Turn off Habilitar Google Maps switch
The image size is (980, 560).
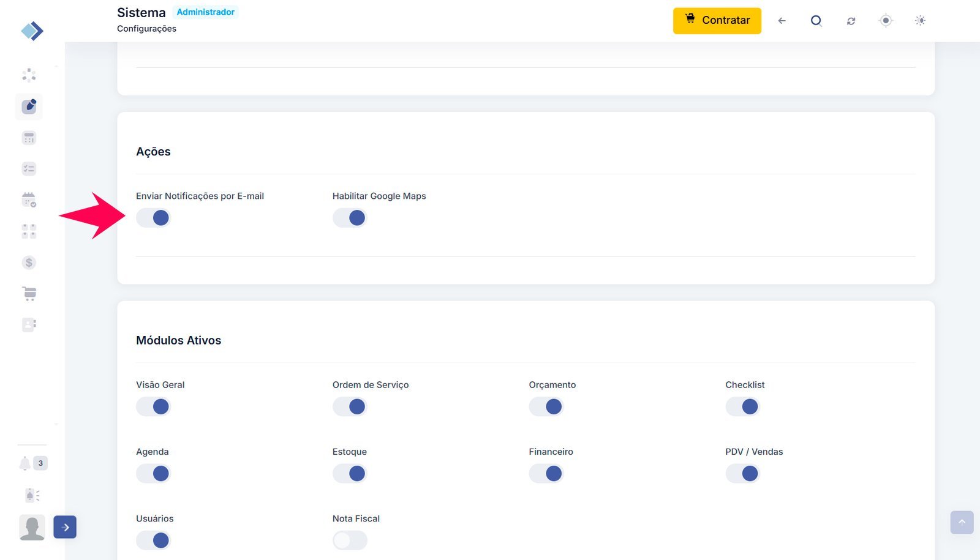pos(350,218)
